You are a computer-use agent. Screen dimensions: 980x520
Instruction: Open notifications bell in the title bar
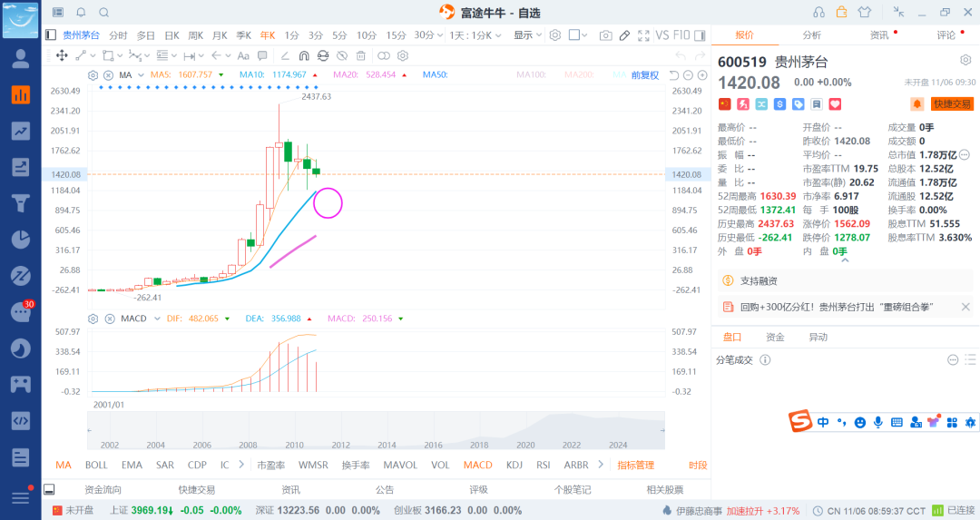(82, 13)
